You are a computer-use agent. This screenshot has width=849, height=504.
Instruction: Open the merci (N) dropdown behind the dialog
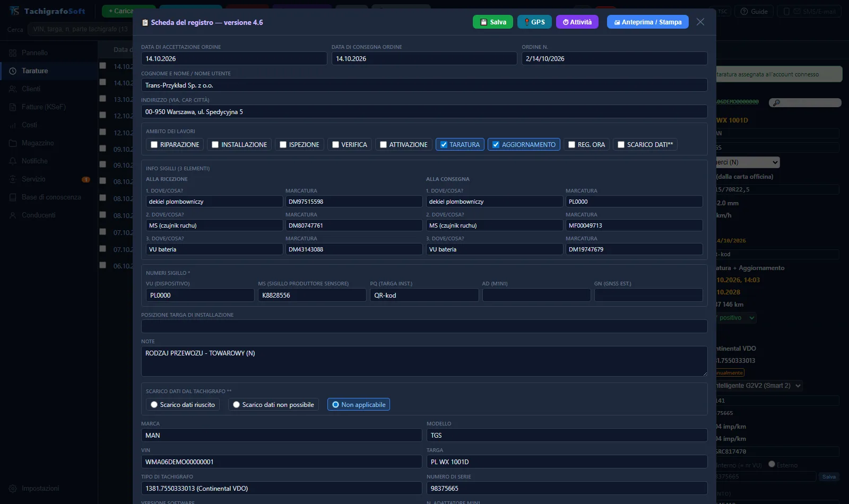[x=748, y=162]
